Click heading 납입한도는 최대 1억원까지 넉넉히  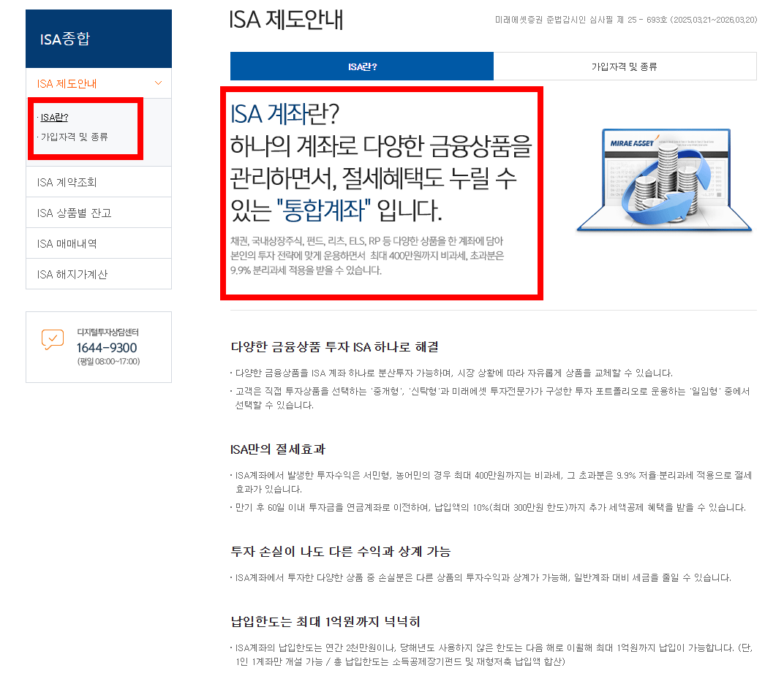[x=325, y=621]
